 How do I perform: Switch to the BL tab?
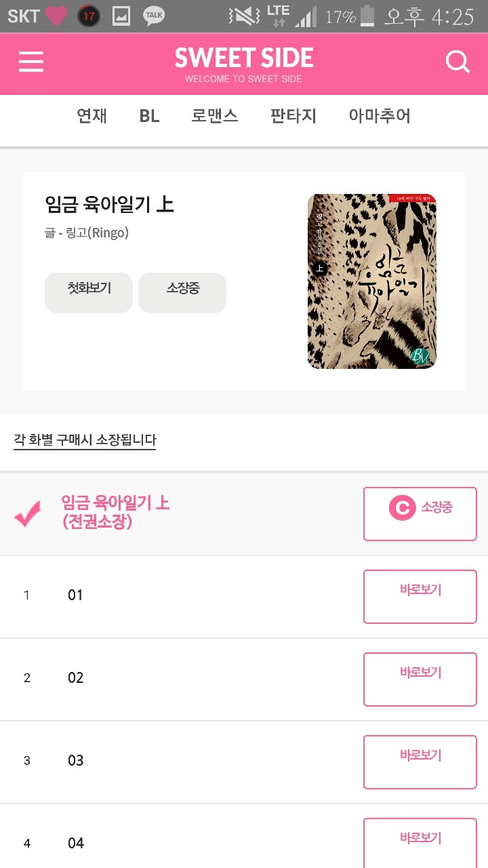pos(149,116)
